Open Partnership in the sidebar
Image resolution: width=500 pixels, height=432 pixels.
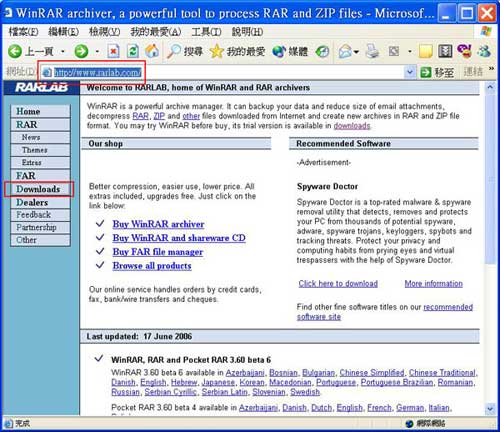[40, 227]
